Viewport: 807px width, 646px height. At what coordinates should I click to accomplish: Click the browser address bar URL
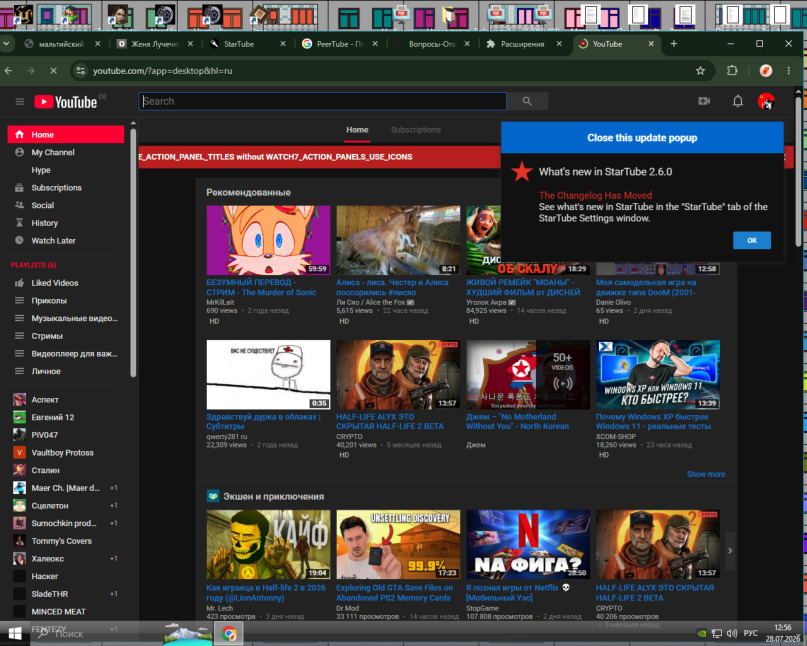click(x=162, y=71)
